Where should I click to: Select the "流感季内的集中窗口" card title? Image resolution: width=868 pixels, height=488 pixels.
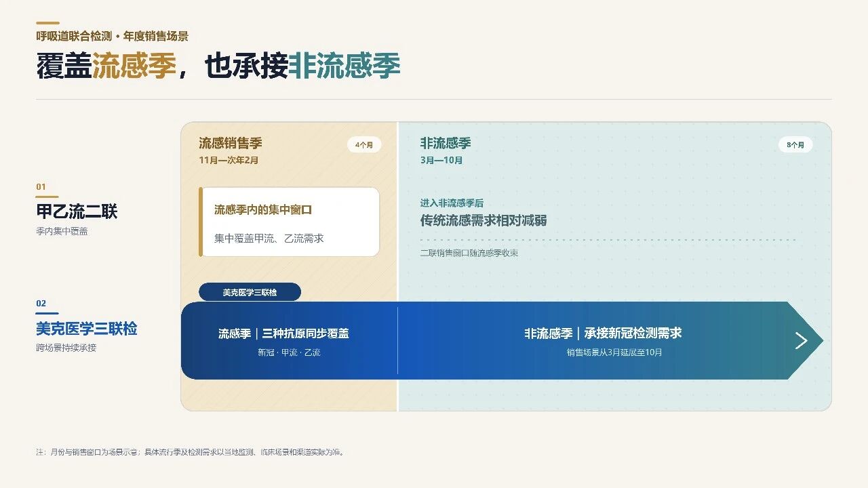coord(263,210)
